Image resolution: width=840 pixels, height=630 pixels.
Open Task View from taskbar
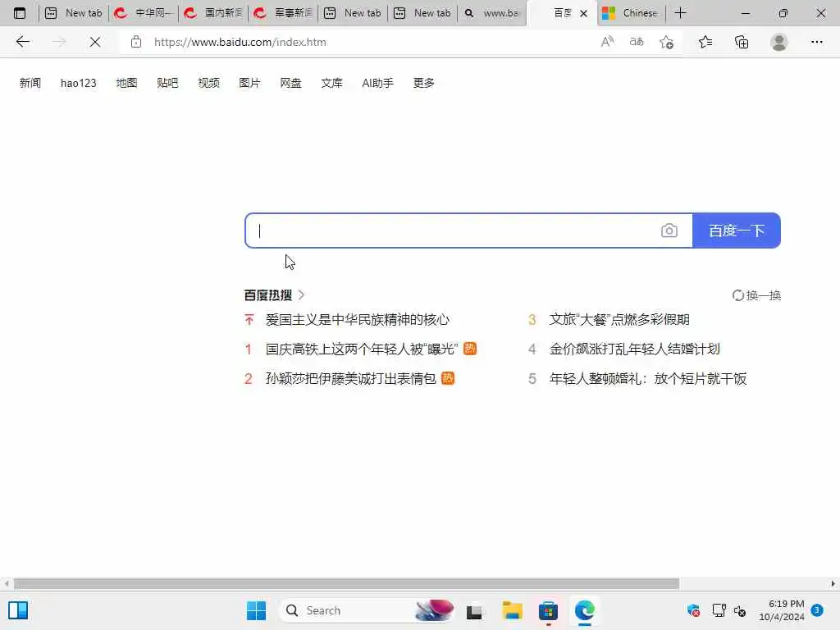click(x=474, y=611)
